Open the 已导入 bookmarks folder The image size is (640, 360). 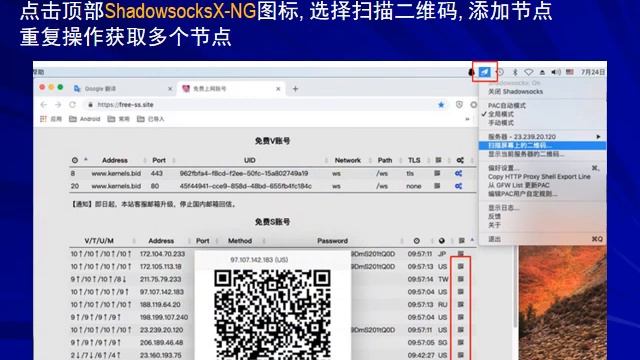pyautogui.click(x=151, y=119)
